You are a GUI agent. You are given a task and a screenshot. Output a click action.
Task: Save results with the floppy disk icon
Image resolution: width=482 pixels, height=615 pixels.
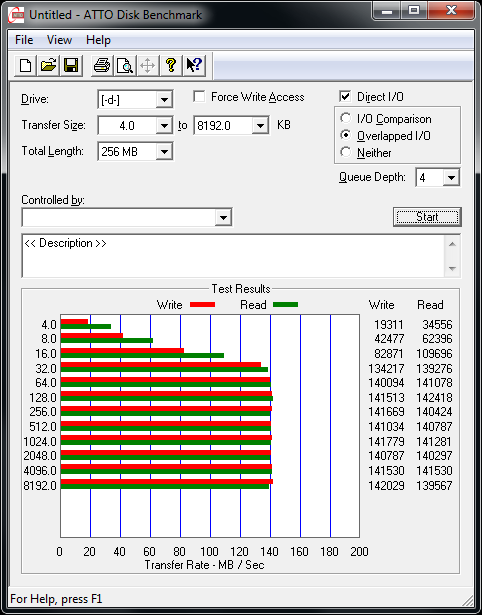click(71, 65)
